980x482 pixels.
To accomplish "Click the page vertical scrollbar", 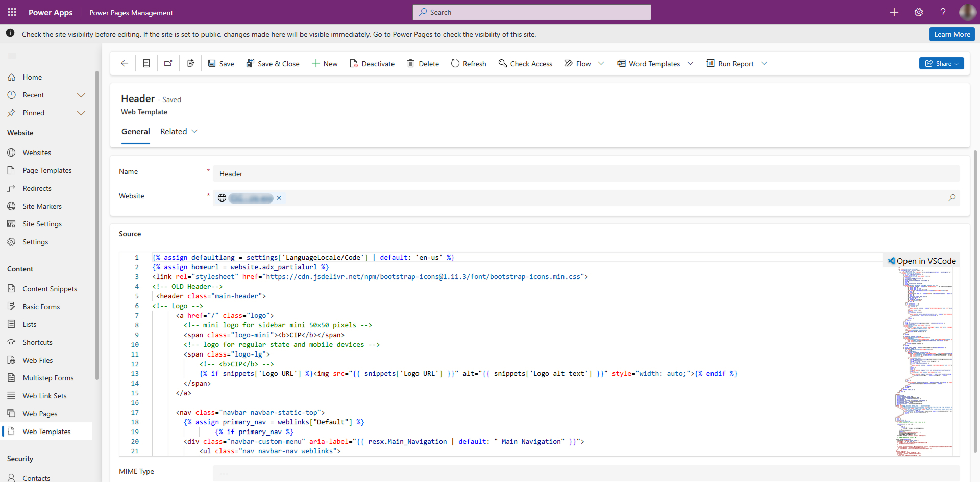I will coord(976,301).
